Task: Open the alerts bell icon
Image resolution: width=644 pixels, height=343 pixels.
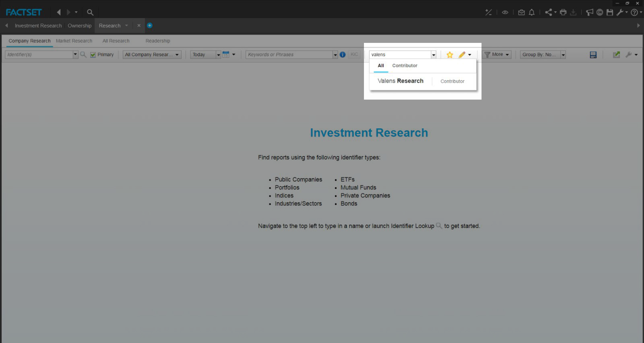Action: [532, 12]
